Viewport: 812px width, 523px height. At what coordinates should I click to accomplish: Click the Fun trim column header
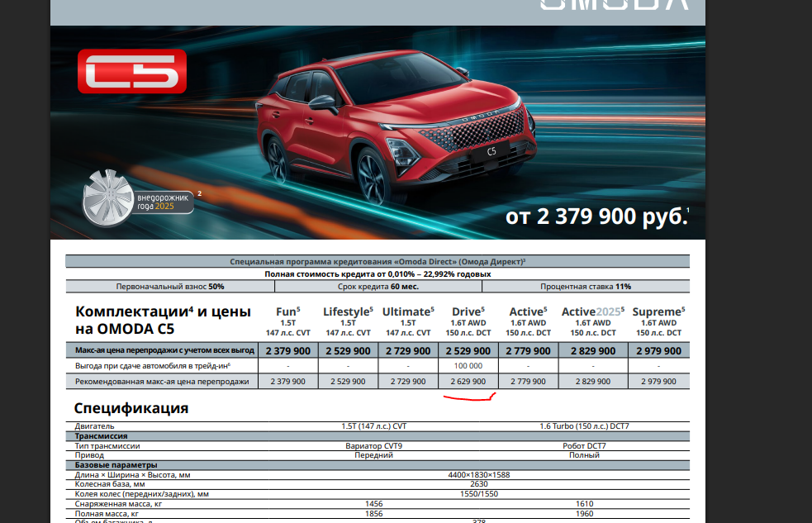pos(288,321)
